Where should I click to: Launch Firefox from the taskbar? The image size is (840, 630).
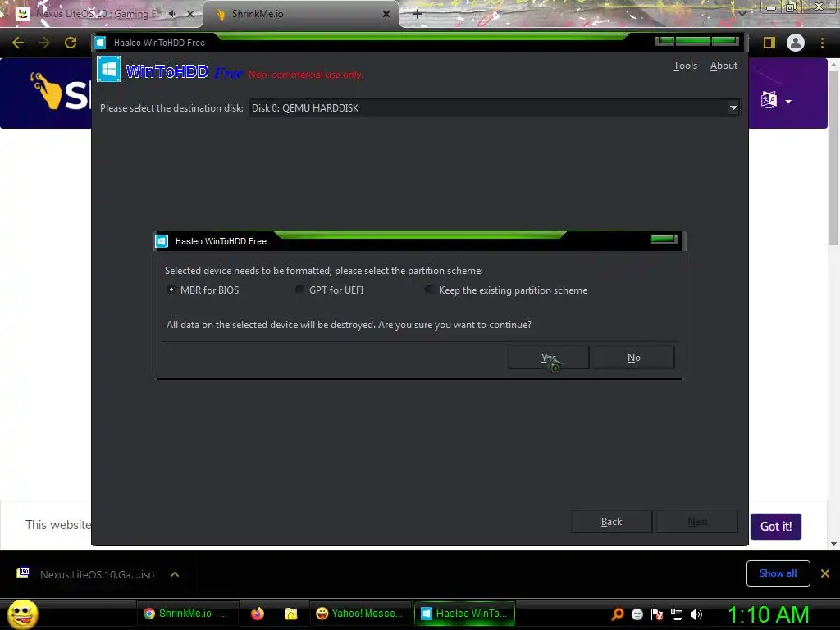pos(258,614)
